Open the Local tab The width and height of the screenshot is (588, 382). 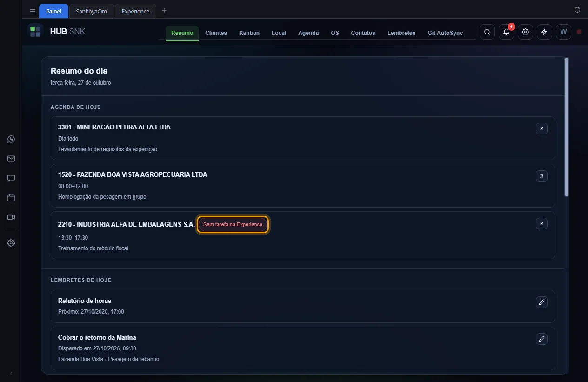coord(279,33)
